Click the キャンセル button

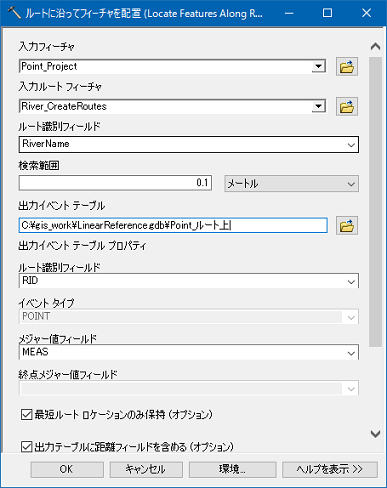146,469
